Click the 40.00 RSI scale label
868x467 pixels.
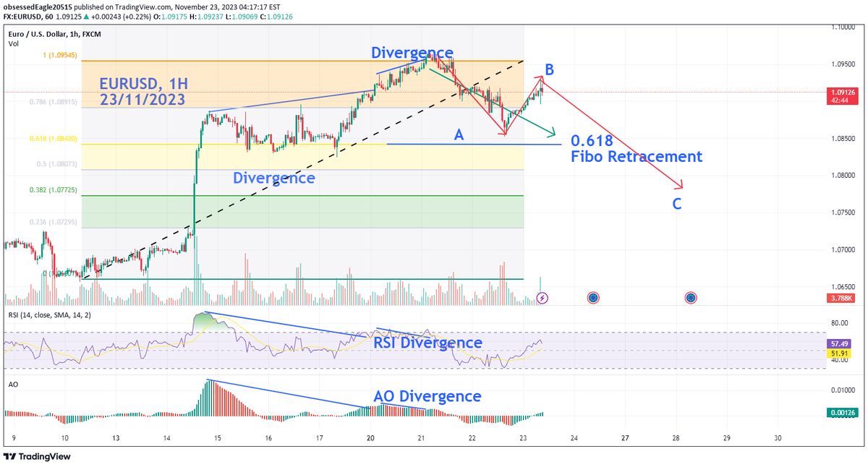pyautogui.click(x=838, y=359)
